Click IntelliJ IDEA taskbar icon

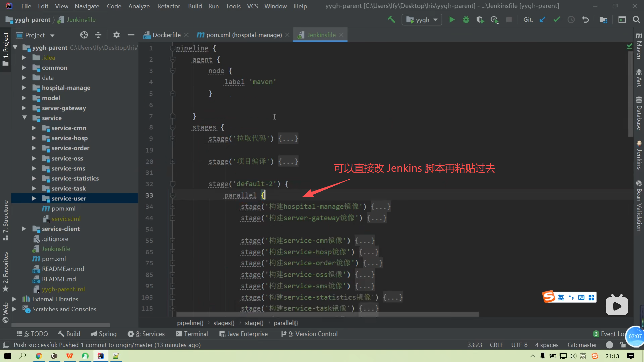click(x=100, y=356)
